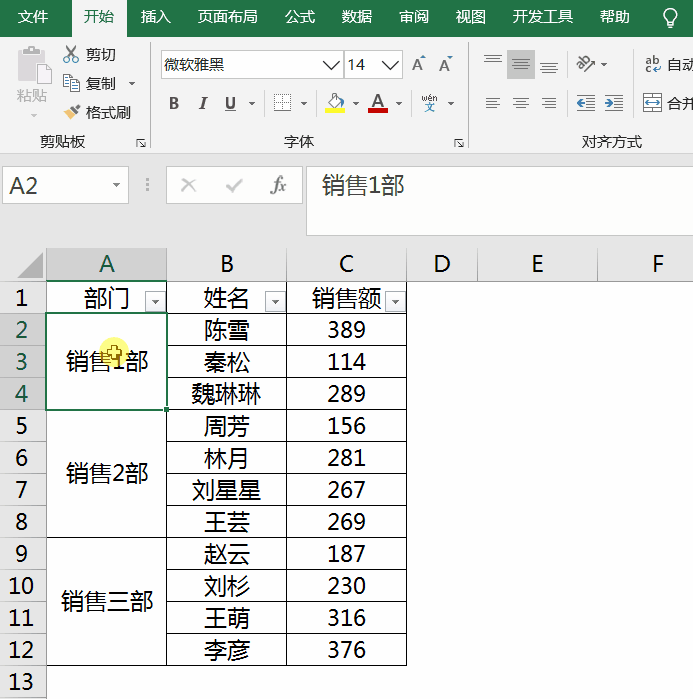
Task: Click the Insert Function fx icon
Action: 278,185
